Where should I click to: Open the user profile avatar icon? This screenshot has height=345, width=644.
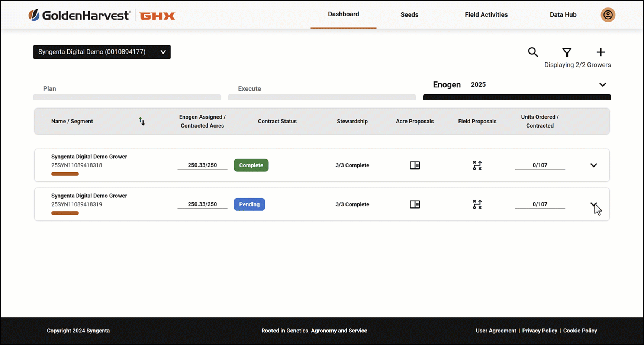click(608, 15)
